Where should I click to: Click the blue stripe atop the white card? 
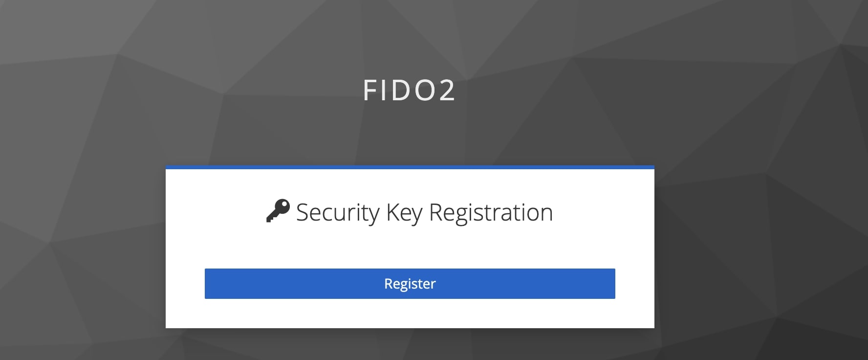click(x=410, y=167)
